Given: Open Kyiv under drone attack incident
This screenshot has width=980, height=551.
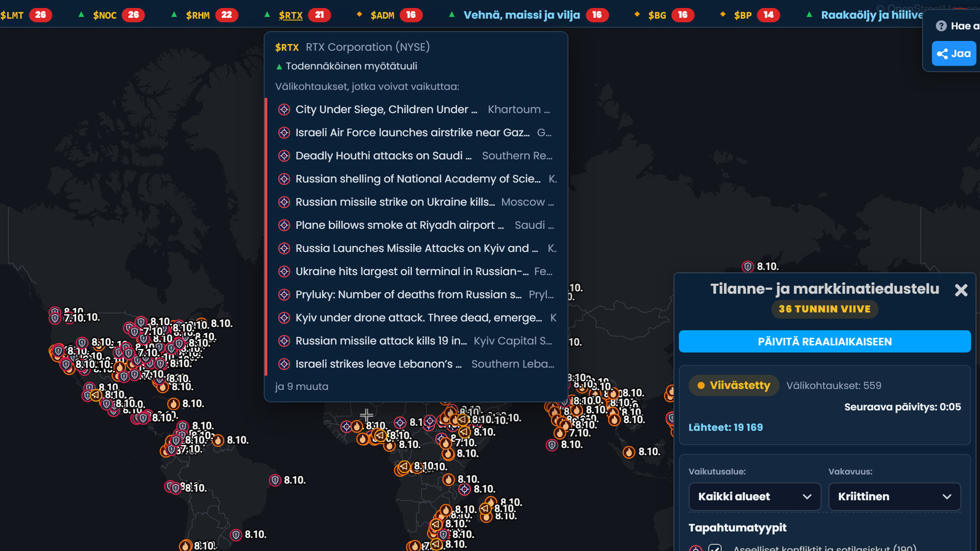Looking at the screenshot, I should [x=417, y=318].
